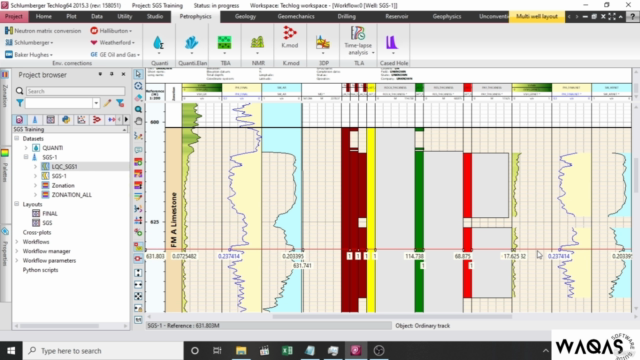640x360 pixels.
Task: Select the LQC_SGS1 dataset
Action: coord(64,167)
